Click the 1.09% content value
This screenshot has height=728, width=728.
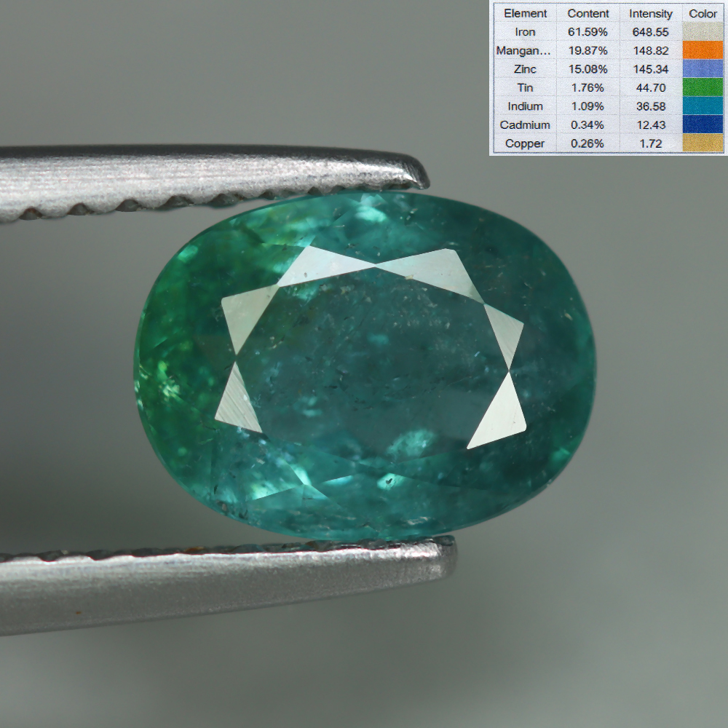click(587, 106)
